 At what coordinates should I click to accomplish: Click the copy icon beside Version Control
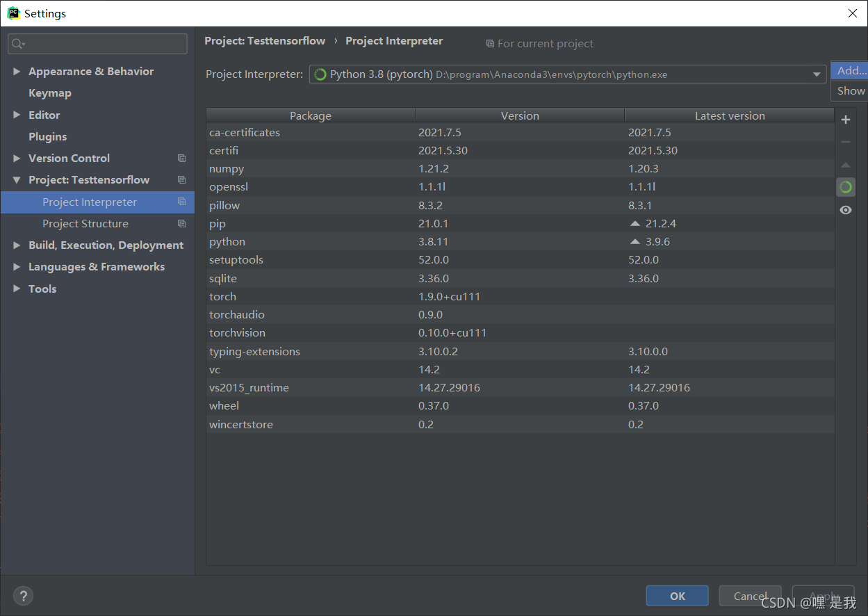coord(182,158)
